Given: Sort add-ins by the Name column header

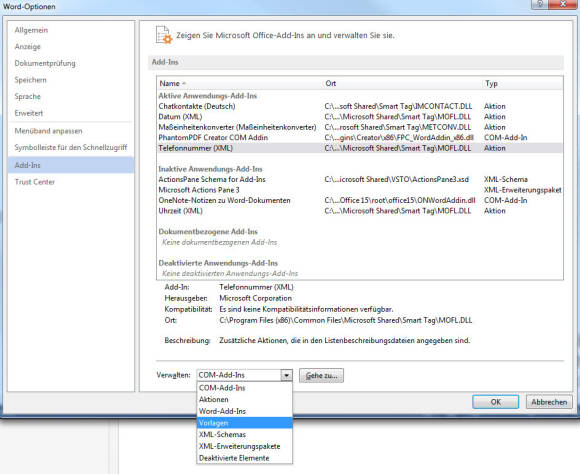Looking at the screenshot, I should [x=240, y=83].
